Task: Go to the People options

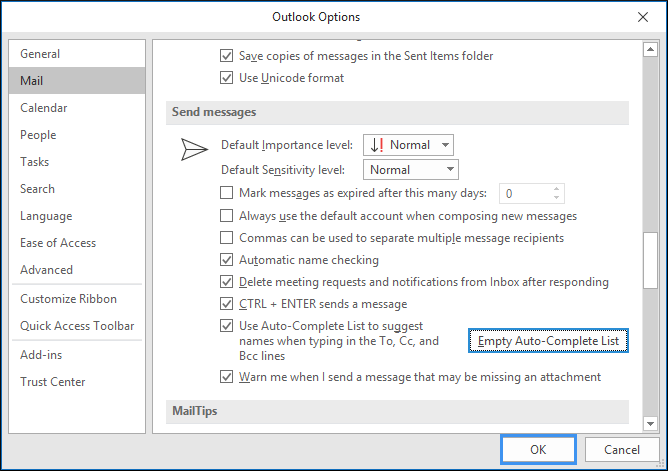Action: pyautogui.click(x=77, y=135)
